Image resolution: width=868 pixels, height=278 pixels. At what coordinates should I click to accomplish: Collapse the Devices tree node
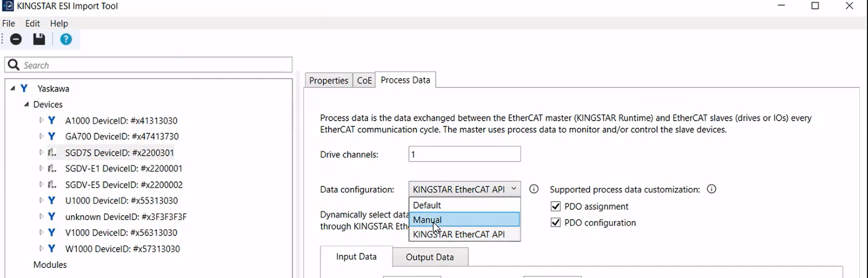pos(26,104)
